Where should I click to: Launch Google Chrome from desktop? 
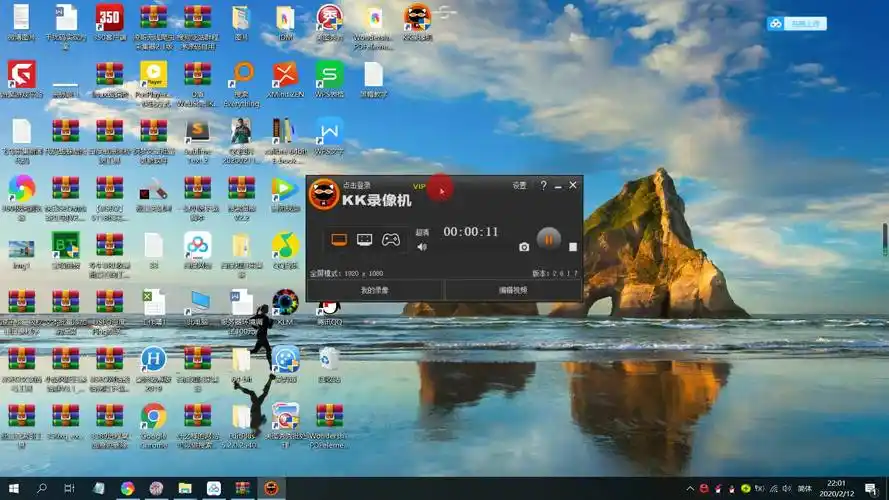coord(153,418)
